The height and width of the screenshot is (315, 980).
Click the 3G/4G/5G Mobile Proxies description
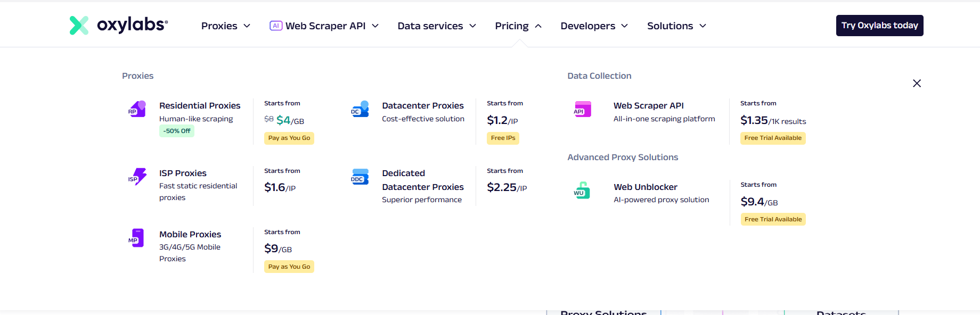[x=190, y=253]
